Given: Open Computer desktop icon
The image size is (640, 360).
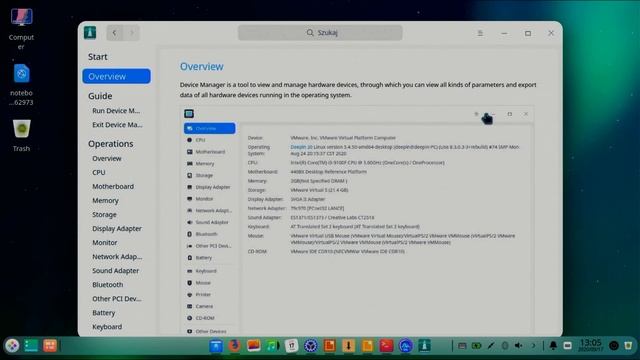Looking at the screenshot, I should (x=21, y=28).
